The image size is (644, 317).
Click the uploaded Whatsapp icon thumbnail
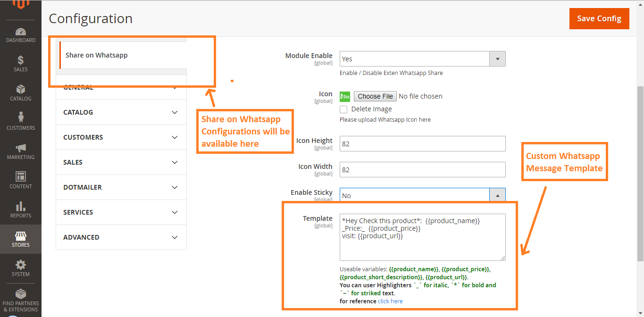[345, 96]
